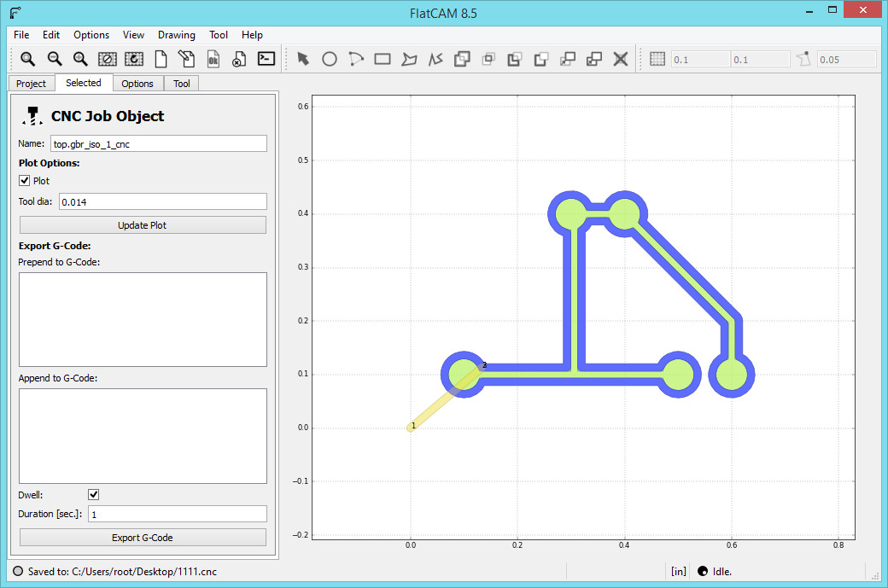Click the Update Plot button
The image size is (888, 588).
(x=142, y=225)
